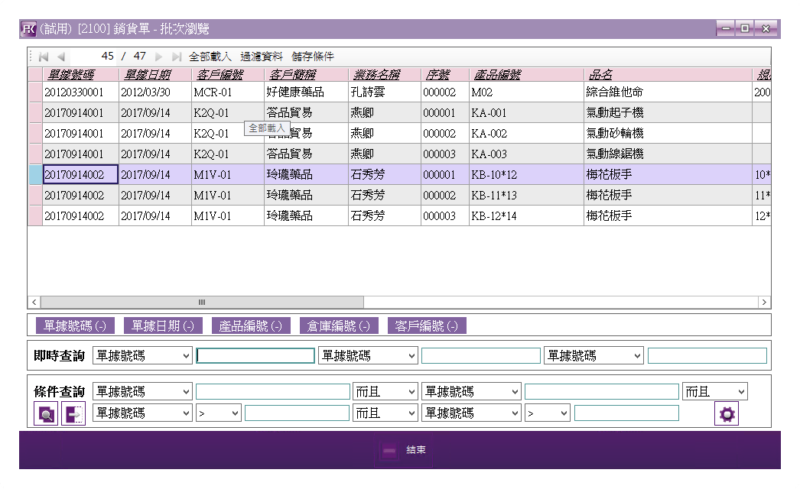Click the 倉庫編號 (-) sort button

click(339, 326)
